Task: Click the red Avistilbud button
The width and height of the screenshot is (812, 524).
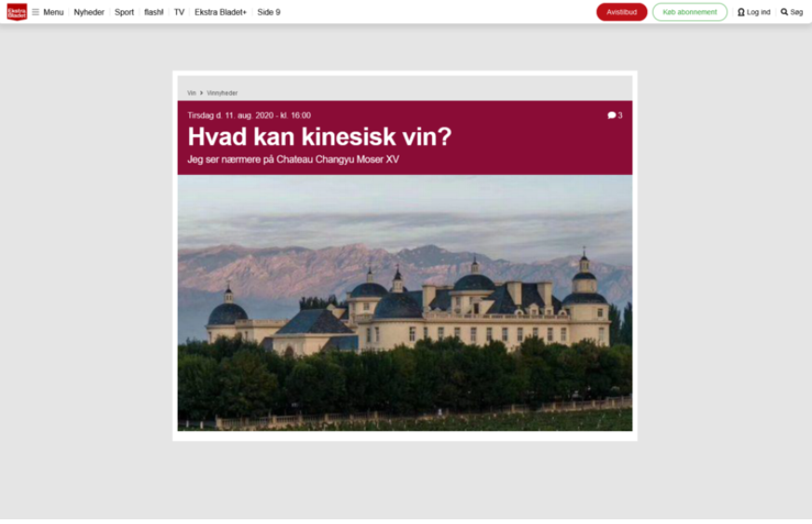Action: [x=621, y=12]
